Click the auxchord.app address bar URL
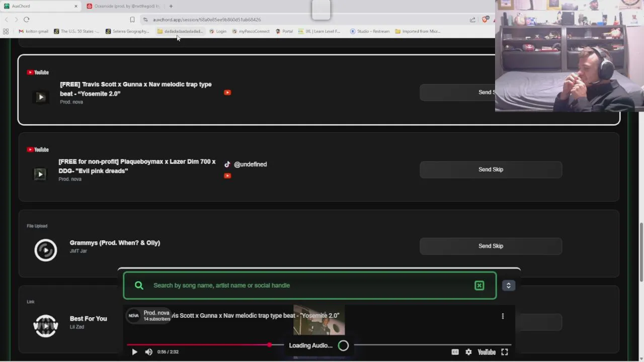 (x=207, y=20)
